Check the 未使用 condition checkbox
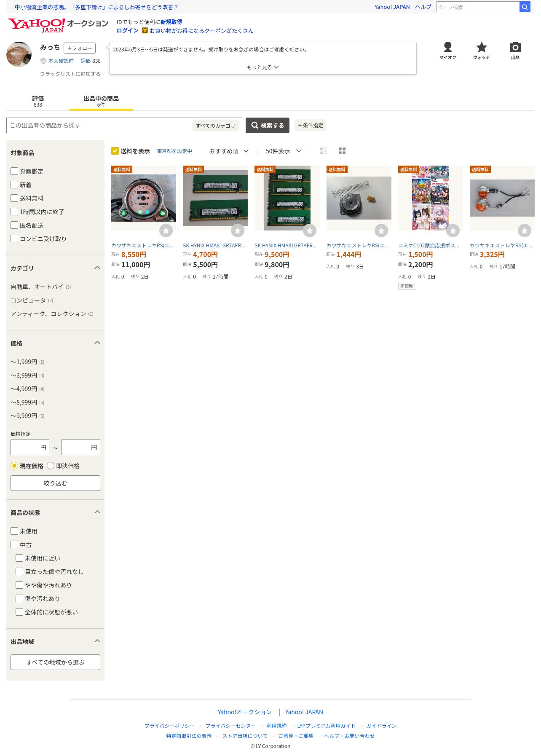Image resolution: width=541 pixels, height=756 pixels. pos(14,531)
